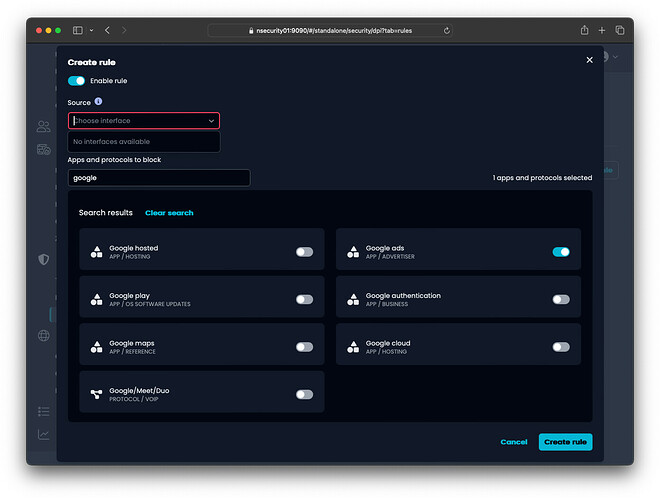Click the globe icon in sidebar
The image size is (660, 500).
(44, 335)
